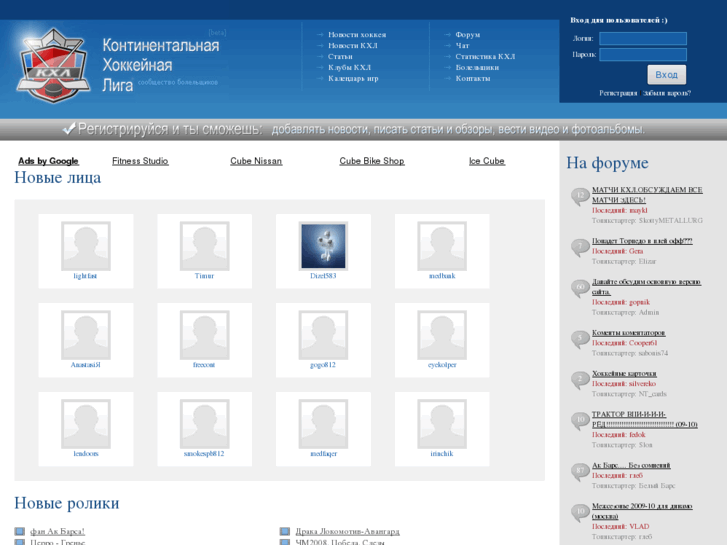Viewport: 727px width, 545px height.
Task: Click the Забыли пароль? link
Action: (667, 93)
